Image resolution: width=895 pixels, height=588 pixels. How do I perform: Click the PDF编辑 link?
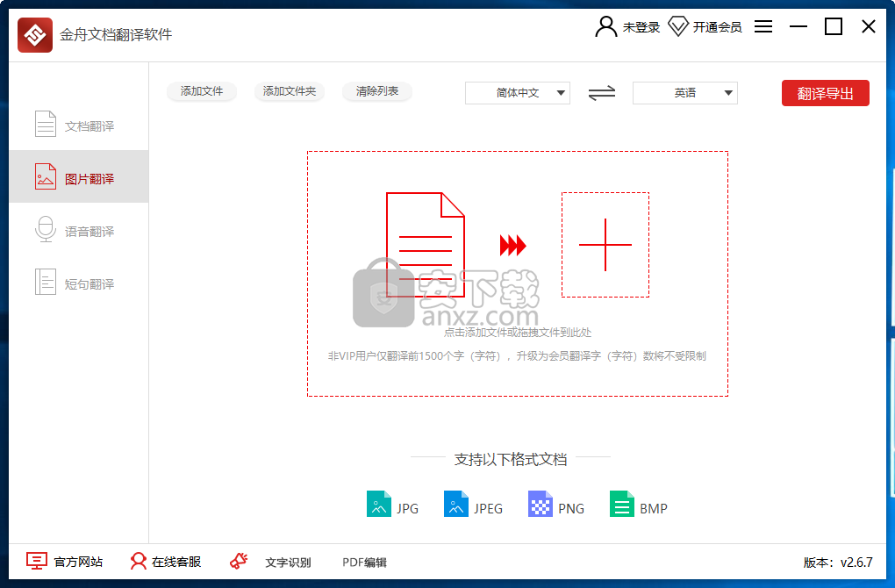[x=364, y=563]
